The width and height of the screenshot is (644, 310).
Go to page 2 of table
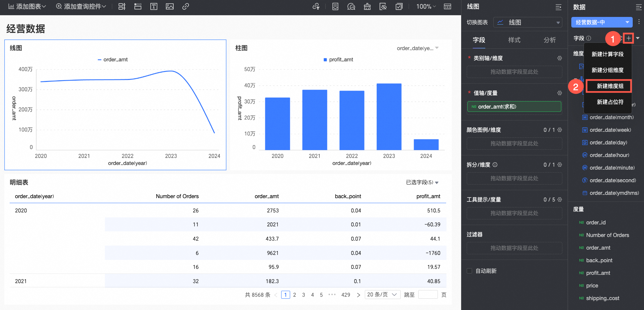294,295
